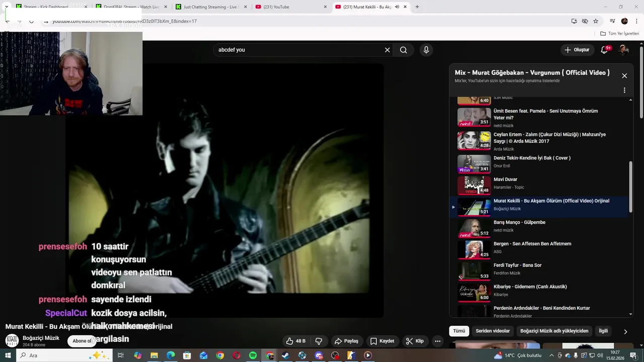The image size is (644, 362).
Task: Click the browser address bar URL
Action: (124, 21)
